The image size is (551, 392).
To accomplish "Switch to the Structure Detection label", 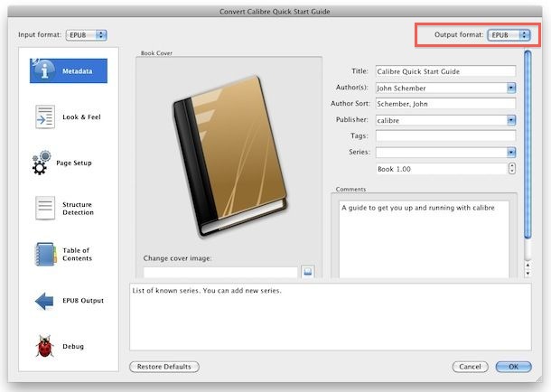I will (78, 209).
